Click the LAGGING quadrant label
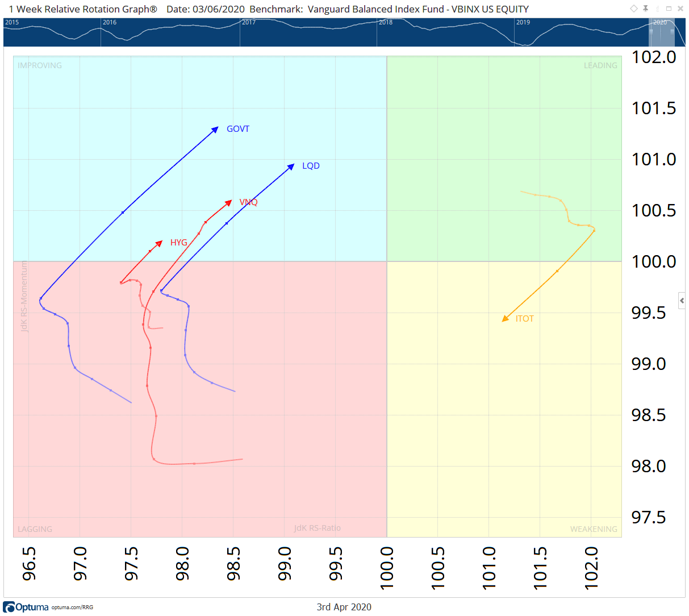Image resolution: width=689 pixels, height=616 pixels. (x=35, y=528)
